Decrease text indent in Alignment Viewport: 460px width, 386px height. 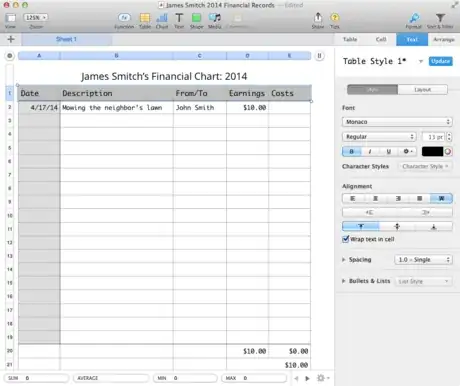pos(370,212)
